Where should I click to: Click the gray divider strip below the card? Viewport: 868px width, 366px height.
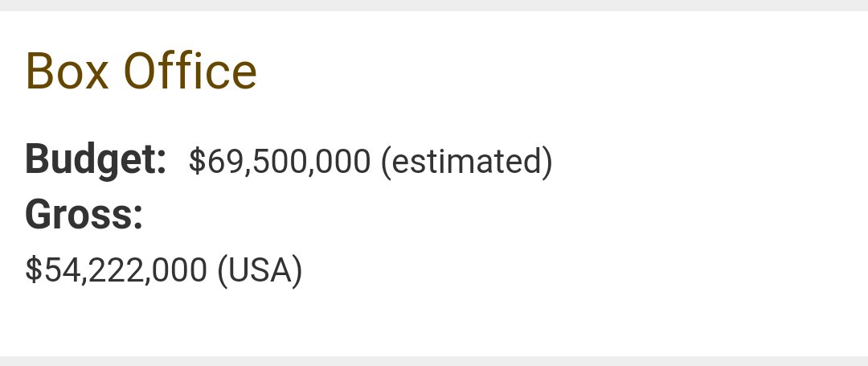(x=434, y=361)
